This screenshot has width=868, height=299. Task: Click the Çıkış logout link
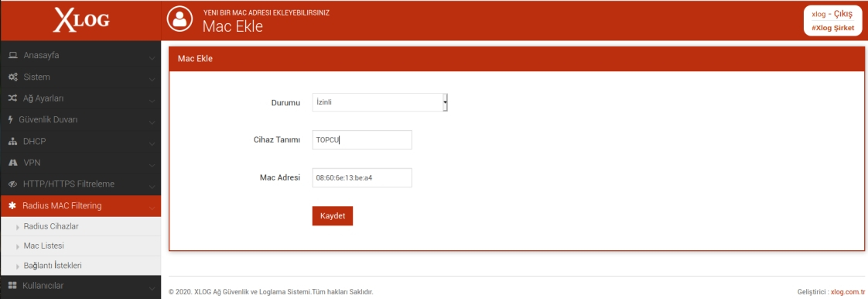843,14
